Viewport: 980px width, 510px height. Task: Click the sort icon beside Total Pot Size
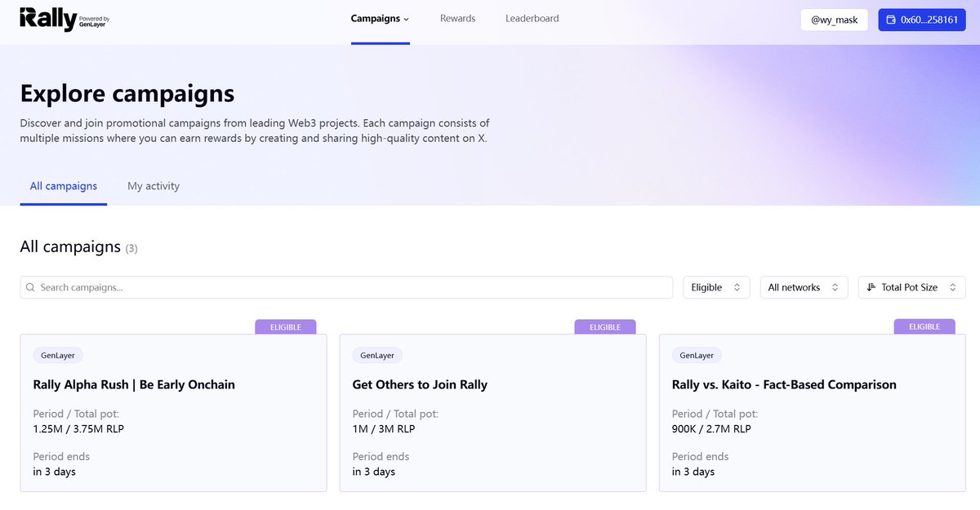(871, 287)
